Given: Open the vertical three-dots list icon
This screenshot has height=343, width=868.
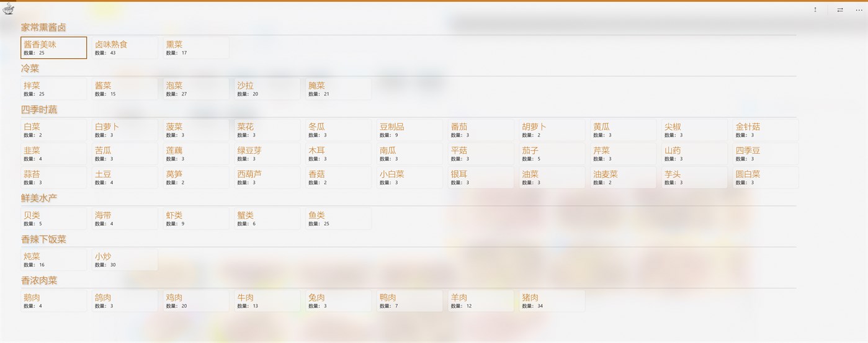Looking at the screenshot, I should (815, 10).
